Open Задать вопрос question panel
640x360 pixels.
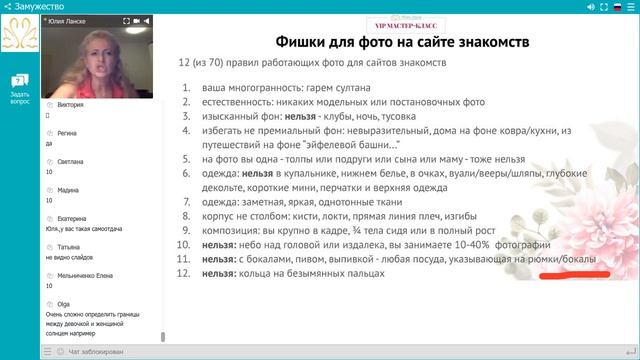(20, 89)
